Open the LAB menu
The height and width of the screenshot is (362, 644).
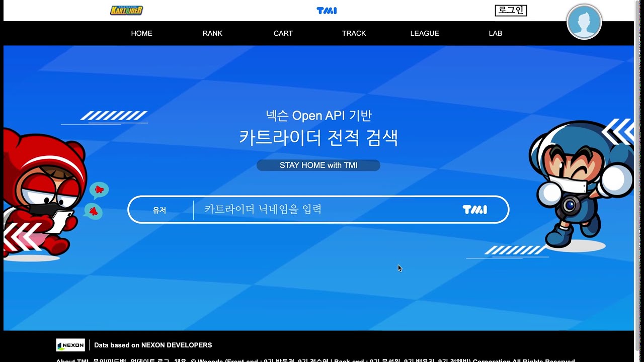coord(496,33)
